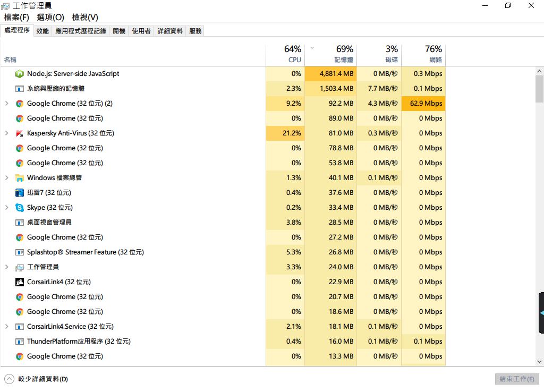Open the 檔案(F) menu
Viewport: 544px width, 392px height.
click(x=16, y=17)
